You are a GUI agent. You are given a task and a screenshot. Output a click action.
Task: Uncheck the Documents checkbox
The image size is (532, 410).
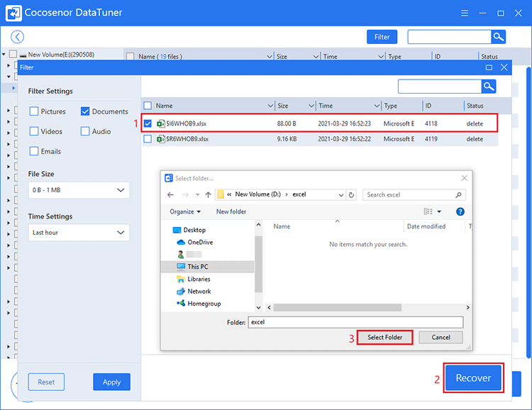coord(85,111)
